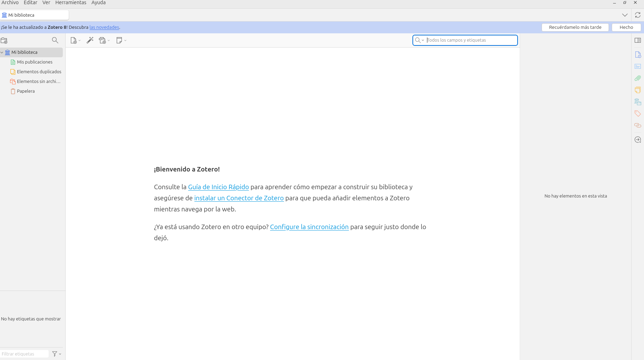
Task: Click the magic wand add-by-identifier icon
Action: (x=90, y=40)
